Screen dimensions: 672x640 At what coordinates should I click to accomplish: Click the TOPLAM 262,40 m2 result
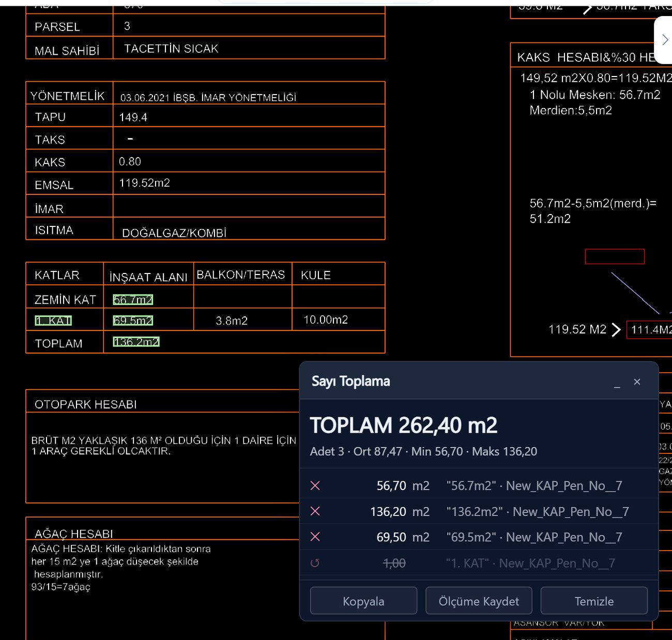coord(403,425)
